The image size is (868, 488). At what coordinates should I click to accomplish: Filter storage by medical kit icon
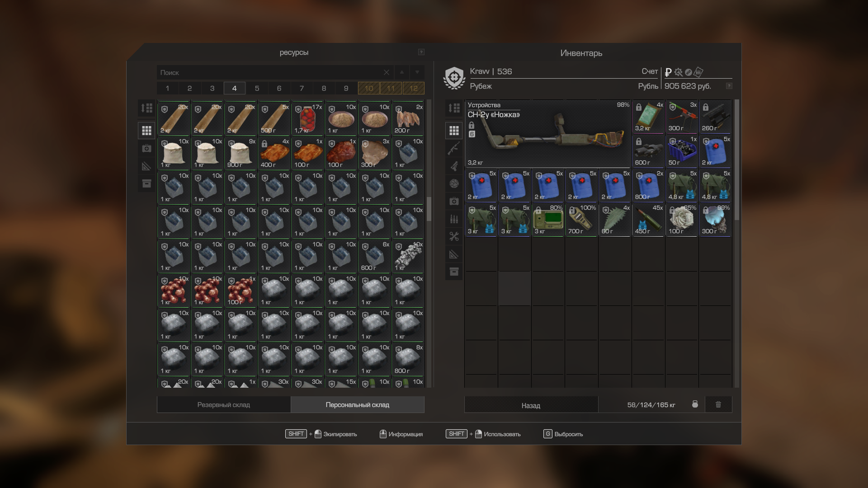click(146, 148)
